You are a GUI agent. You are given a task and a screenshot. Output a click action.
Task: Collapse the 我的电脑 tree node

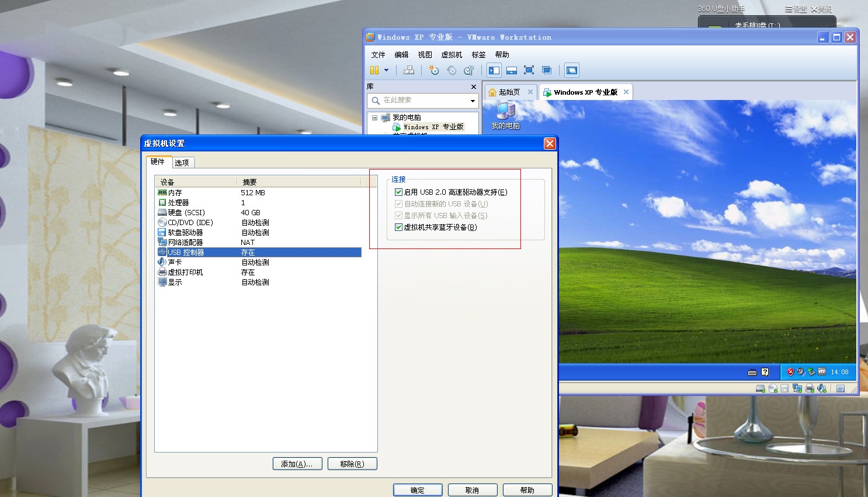click(374, 118)
